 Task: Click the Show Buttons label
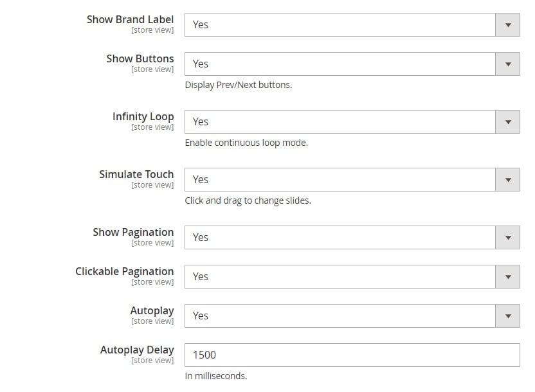click(140, 58)
